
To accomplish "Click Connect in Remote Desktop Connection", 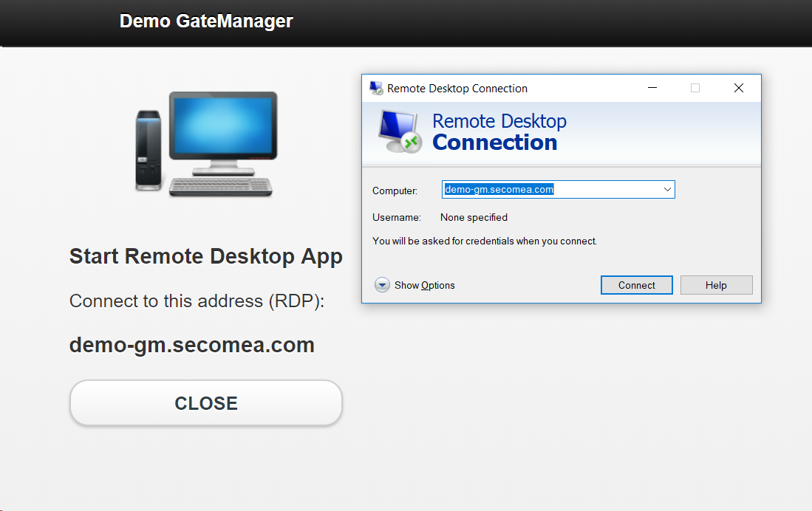I will click(x=636, y=285).
